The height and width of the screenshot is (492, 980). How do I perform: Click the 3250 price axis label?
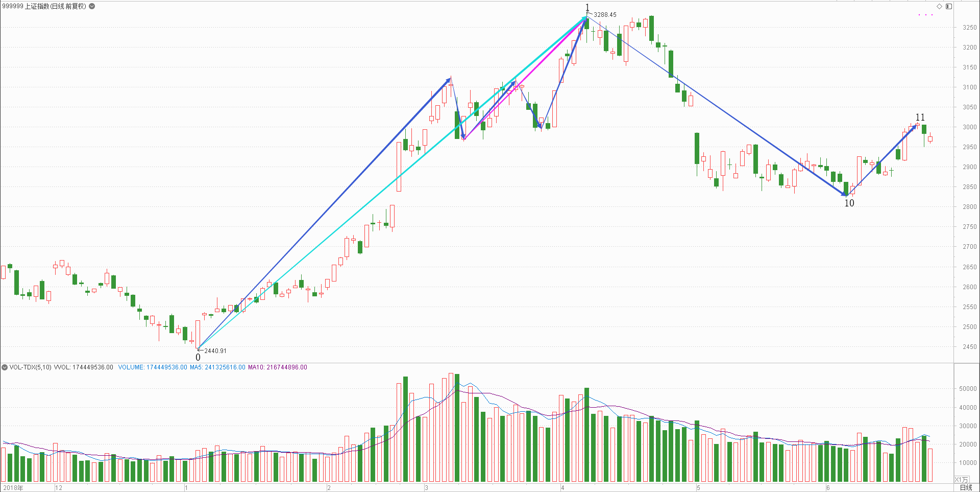969,28
